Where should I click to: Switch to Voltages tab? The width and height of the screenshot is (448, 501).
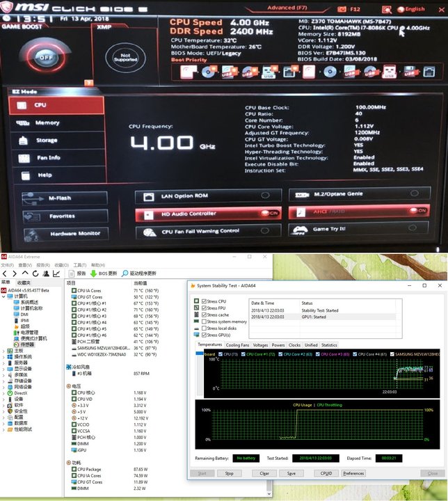pyautogui.click(x=260, y=345)
